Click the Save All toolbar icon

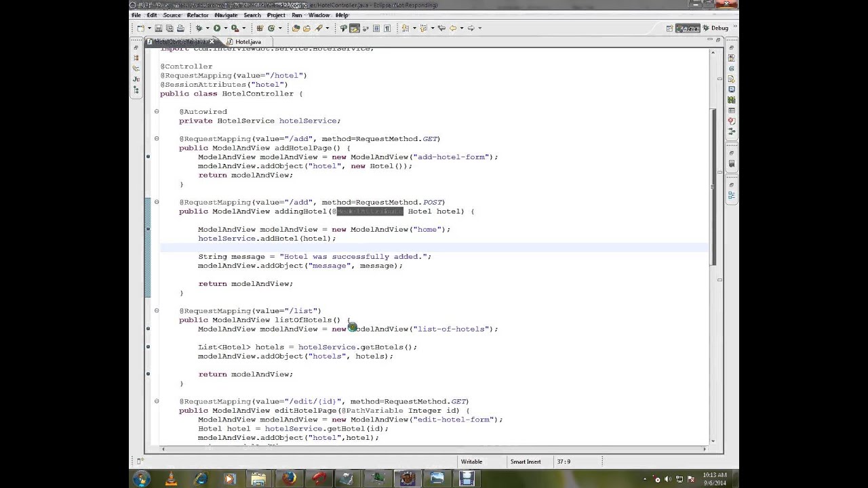[170, 28]
